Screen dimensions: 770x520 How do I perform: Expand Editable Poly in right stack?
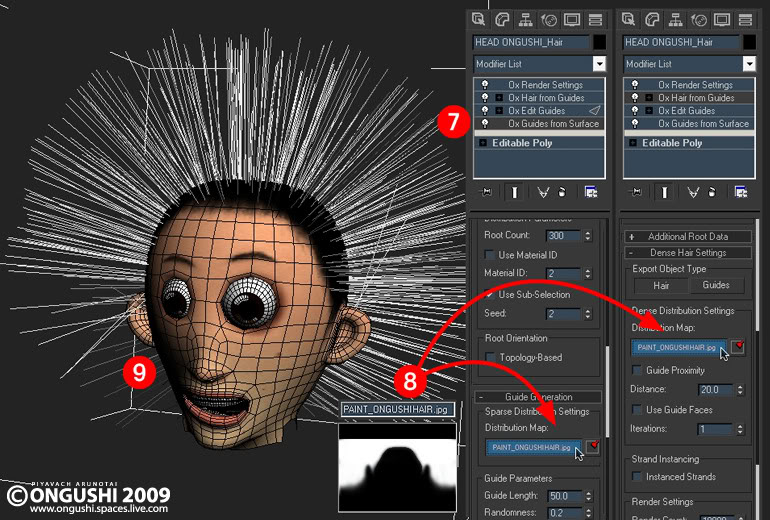coord(632,143)
